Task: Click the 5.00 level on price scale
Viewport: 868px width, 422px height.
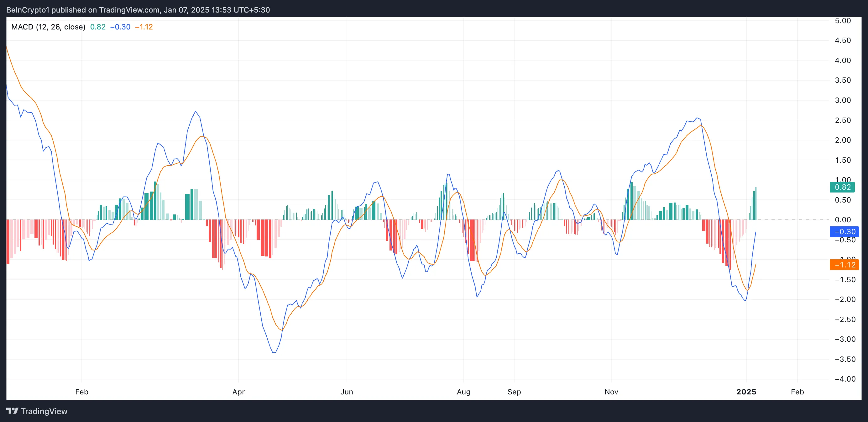Action: click(x=843, y=21)
